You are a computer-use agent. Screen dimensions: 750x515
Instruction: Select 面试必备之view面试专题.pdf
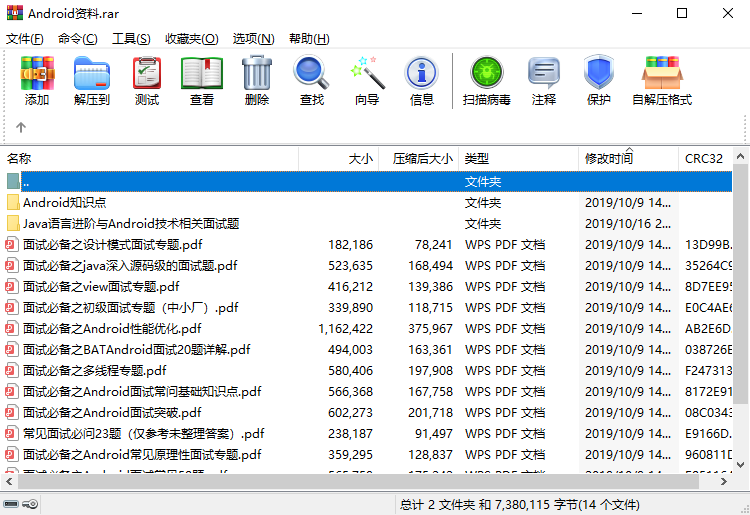101,287
